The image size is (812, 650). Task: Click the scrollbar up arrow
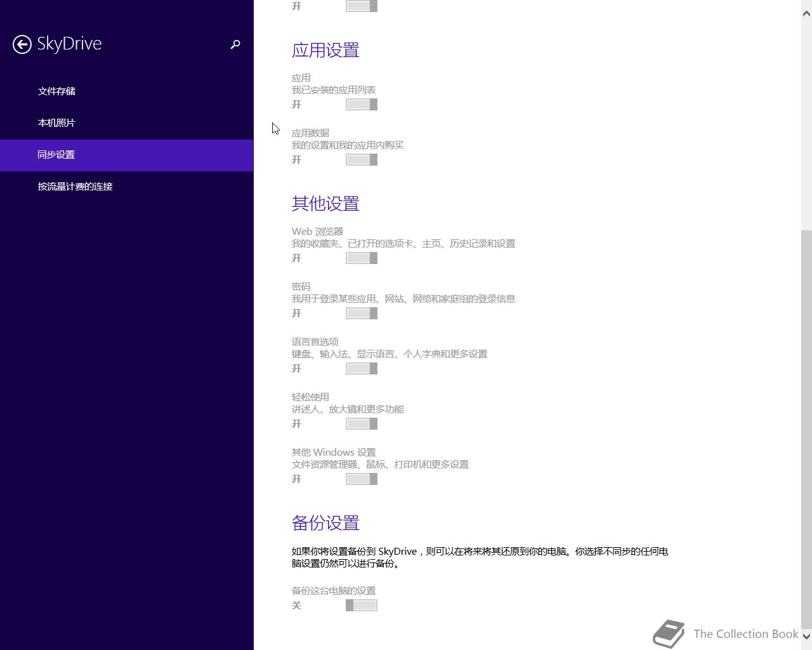(x=807, y=13)
